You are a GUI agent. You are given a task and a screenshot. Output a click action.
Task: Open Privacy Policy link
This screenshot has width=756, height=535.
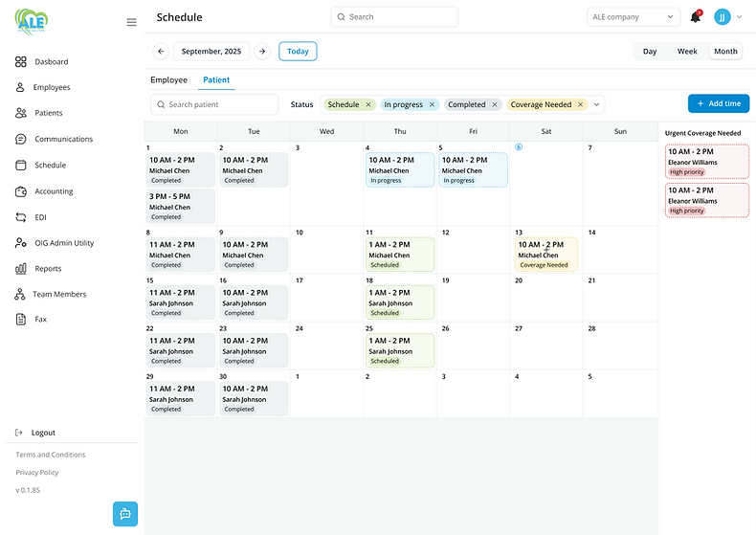tap(37, 473)
